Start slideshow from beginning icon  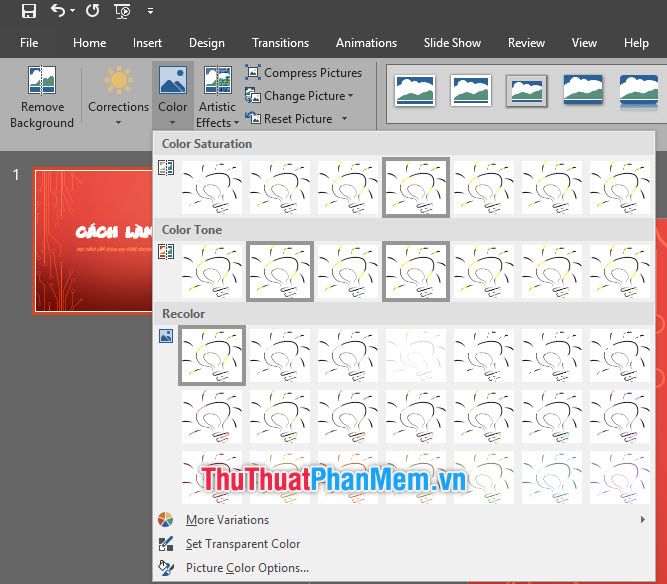123,11
